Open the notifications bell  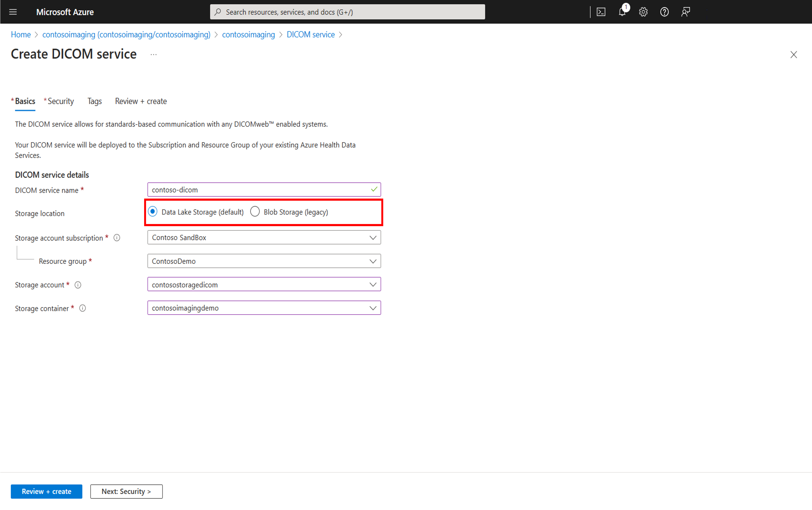[623, 11]
